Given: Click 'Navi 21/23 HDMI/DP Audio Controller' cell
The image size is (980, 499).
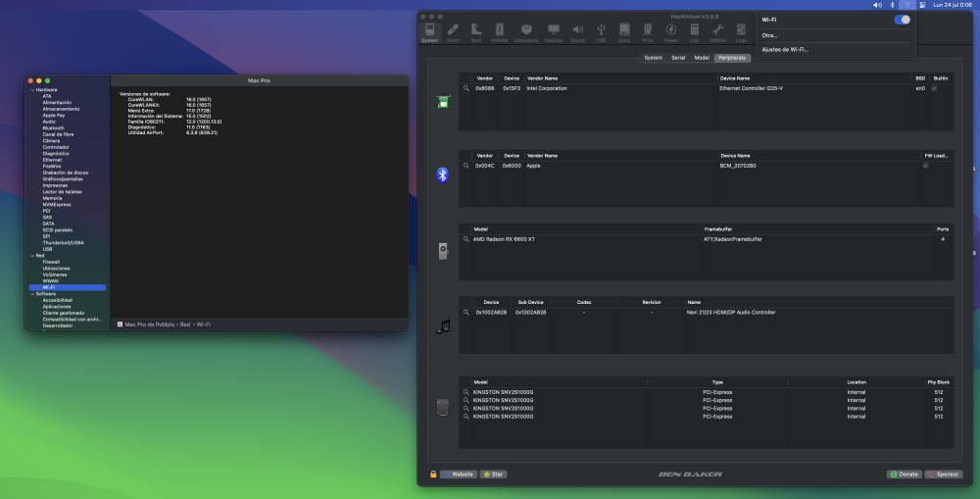Looking at the screenshot, I should click(731, 312).
